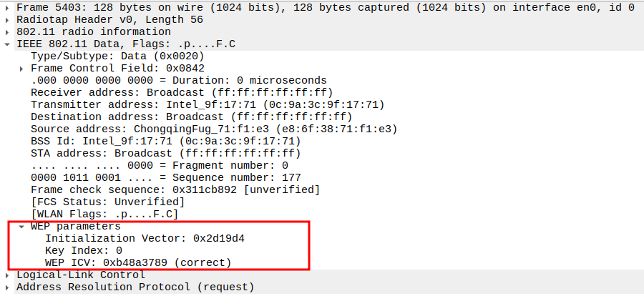Select the Transmitter address Intel row
The height and width of the screenshot is (296, 644).
click(x=207, y=104)
